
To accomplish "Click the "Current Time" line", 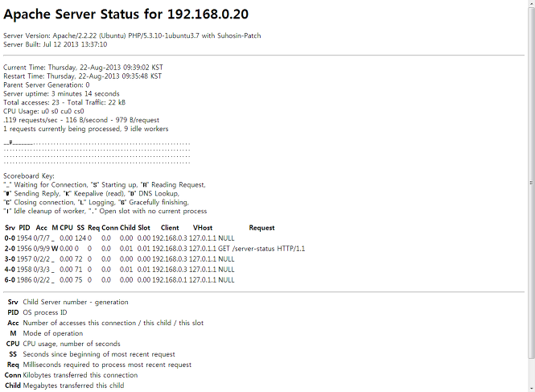I will pos(83,68).
